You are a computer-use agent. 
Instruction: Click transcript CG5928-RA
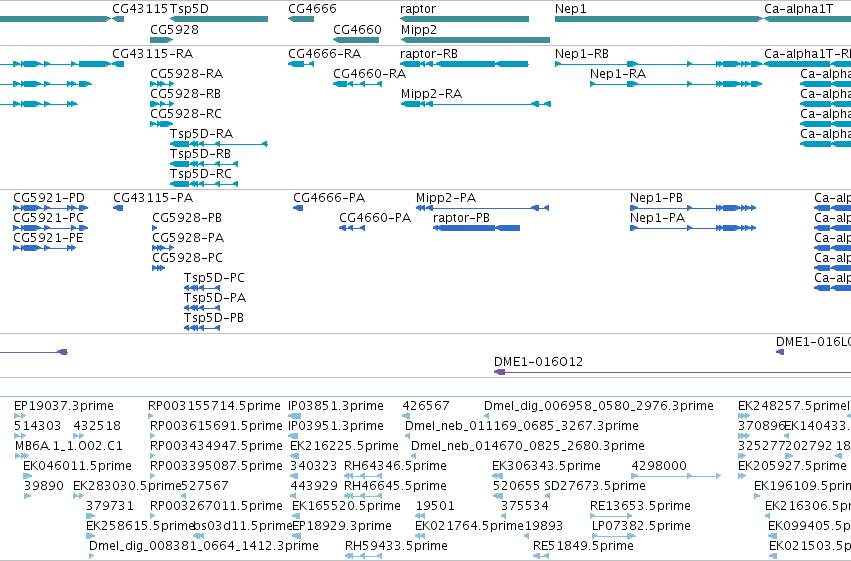187,74
